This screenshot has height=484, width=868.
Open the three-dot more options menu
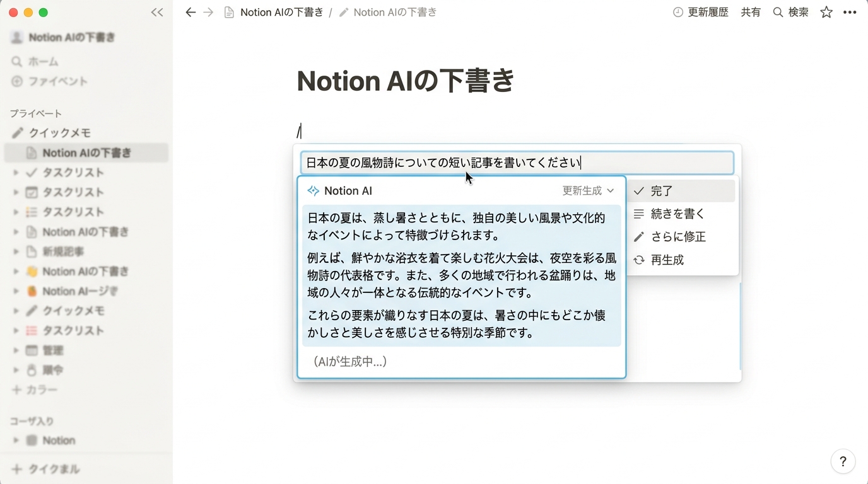(849, 13)
